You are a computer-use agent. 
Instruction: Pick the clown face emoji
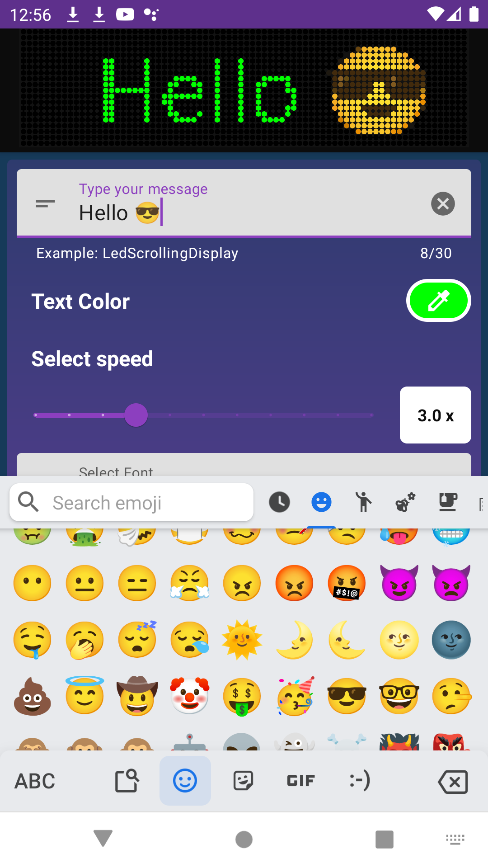pos(189,696)
